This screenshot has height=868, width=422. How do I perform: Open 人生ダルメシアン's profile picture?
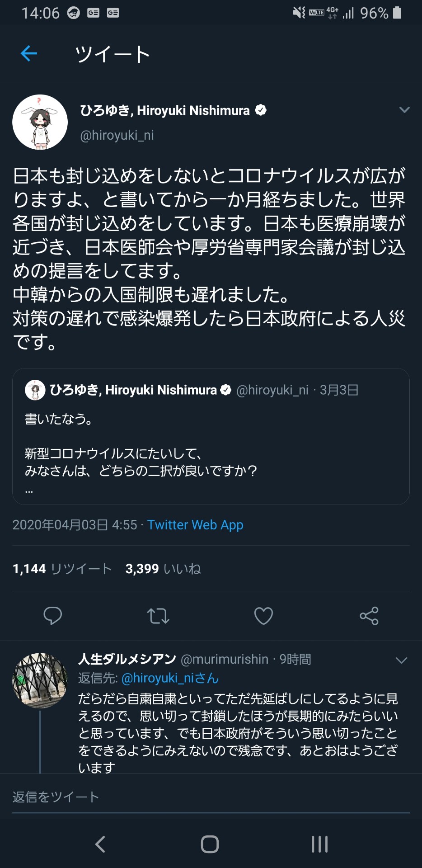[x=40, y=680]
